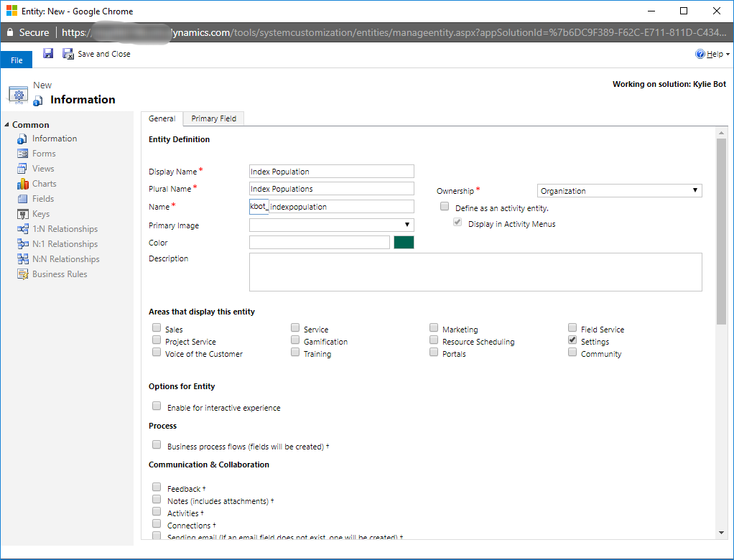Toggle Enable for interactive experience
The width and height of the screenshot is (734, 560).
click(157, 406)
